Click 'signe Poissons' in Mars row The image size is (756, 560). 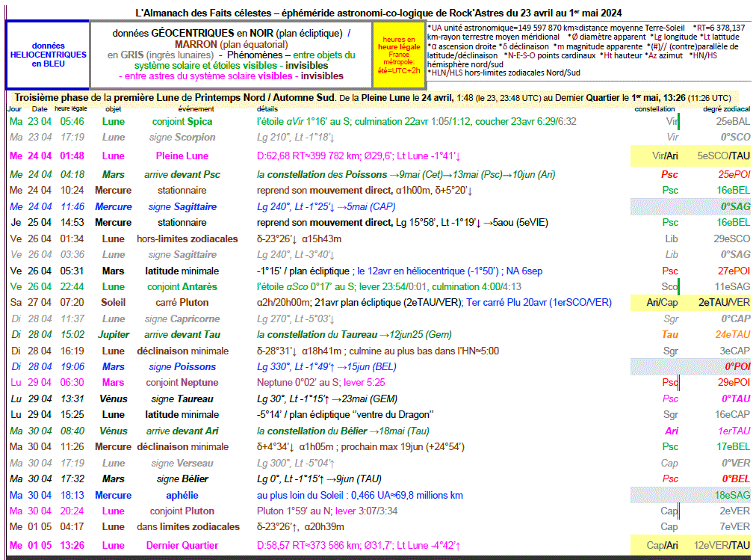point(182,366)
